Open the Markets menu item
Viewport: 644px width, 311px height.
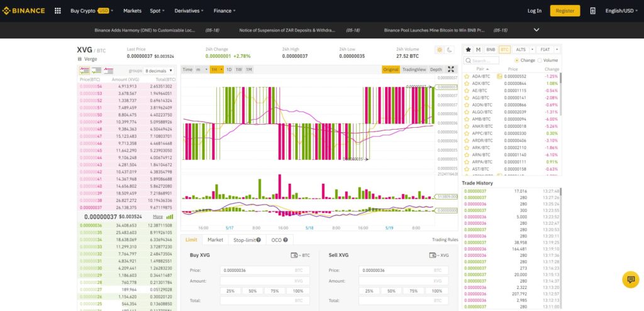point(132,11)
